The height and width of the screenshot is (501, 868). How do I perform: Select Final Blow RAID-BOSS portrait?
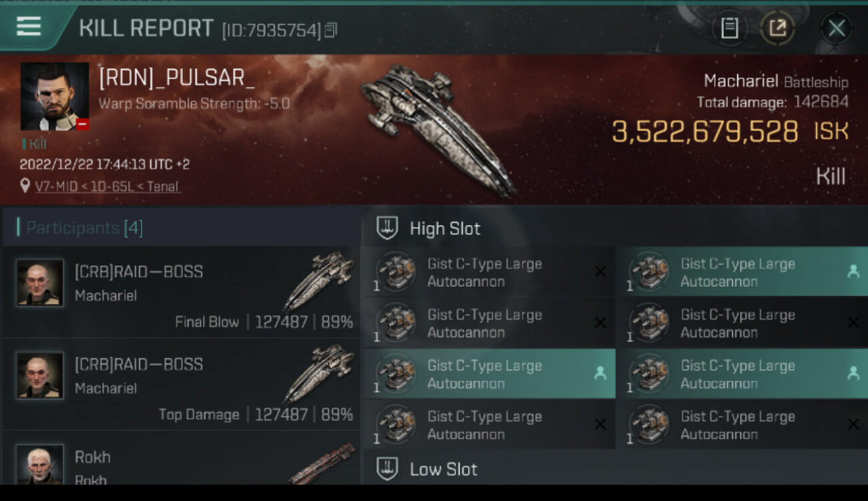(40, 283)
